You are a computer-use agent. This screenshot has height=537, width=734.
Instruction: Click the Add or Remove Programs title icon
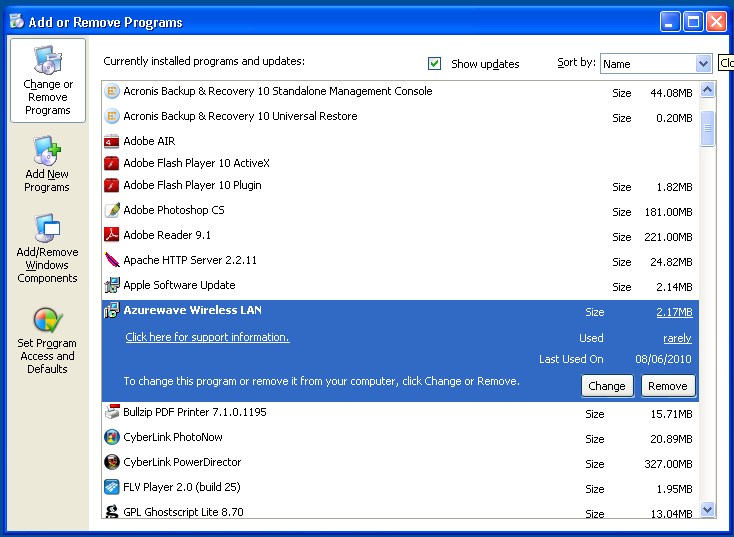pyautogui.click(x=16, y=22)
